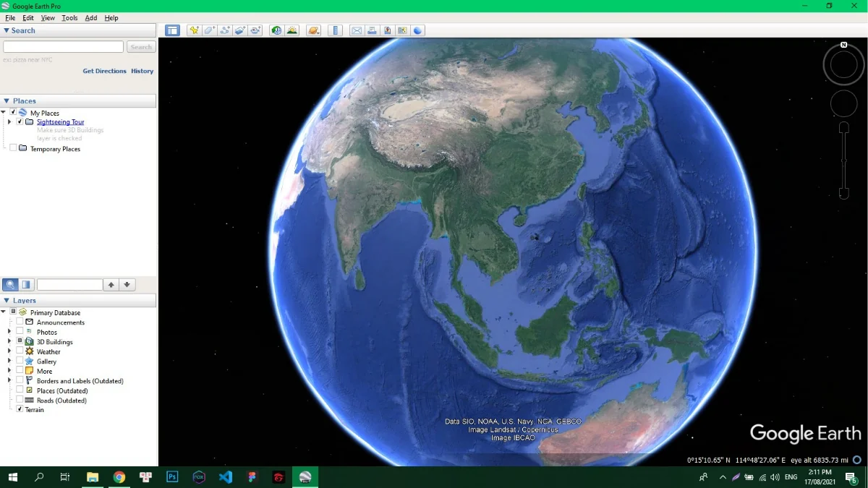Add a placemark with the pushpin icon
The width and height of the screenshot is (868, 488).
point(194,30)
